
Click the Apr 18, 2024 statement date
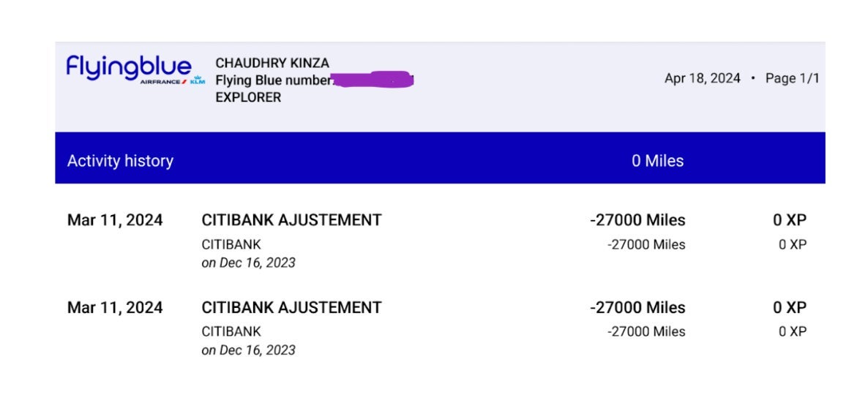coord(702,78)
